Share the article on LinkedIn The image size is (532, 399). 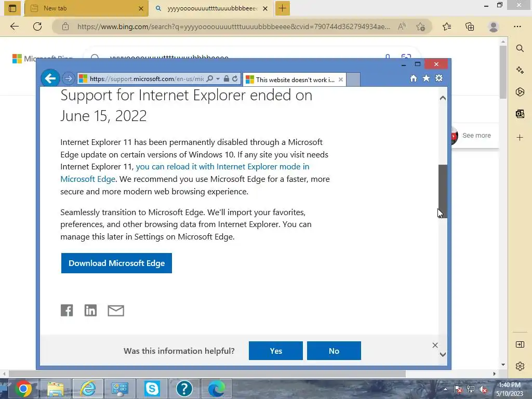pos(90,311)
